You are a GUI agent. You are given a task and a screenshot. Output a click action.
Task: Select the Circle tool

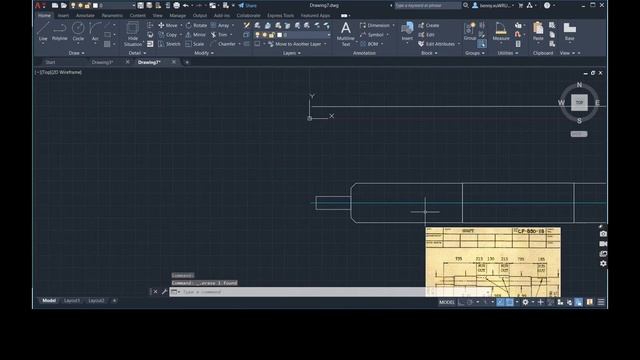pos(78,32)
